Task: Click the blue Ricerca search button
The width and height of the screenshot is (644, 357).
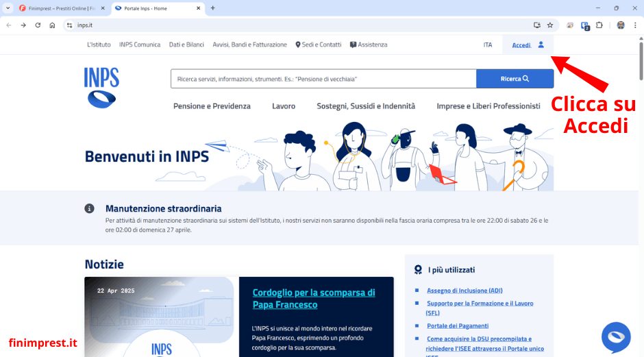Action: click(x=515, y=79)
